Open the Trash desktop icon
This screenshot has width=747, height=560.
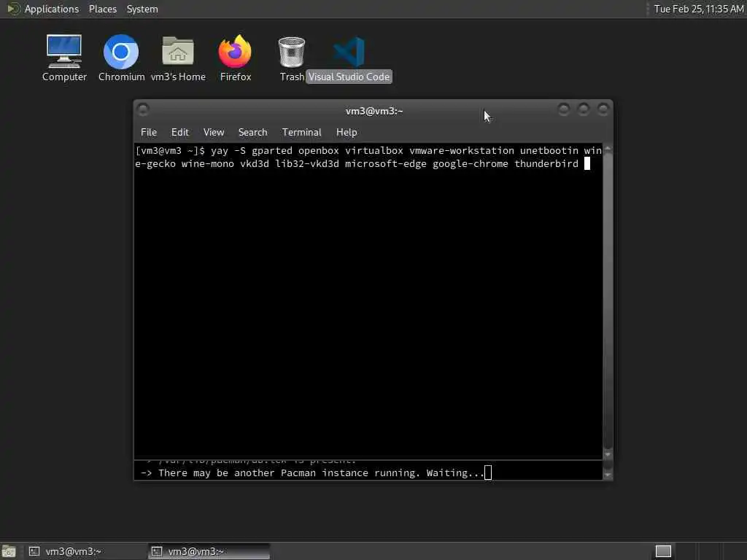point(292,58)
